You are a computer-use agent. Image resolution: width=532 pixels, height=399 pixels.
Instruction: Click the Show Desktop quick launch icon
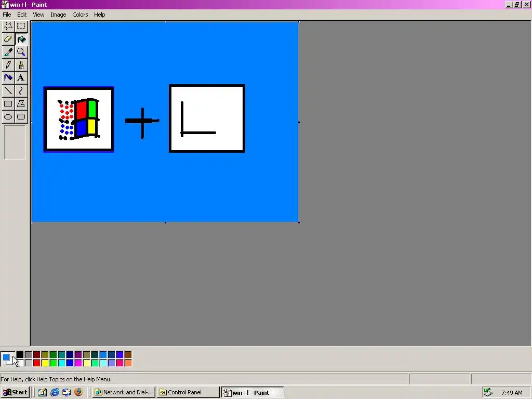click(43, 392)
